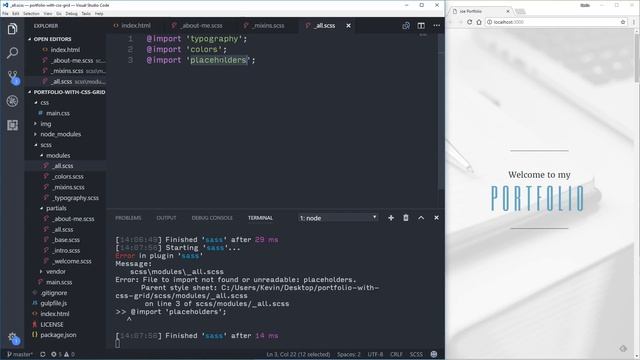Close the terminal panel

tap(436, 218)
